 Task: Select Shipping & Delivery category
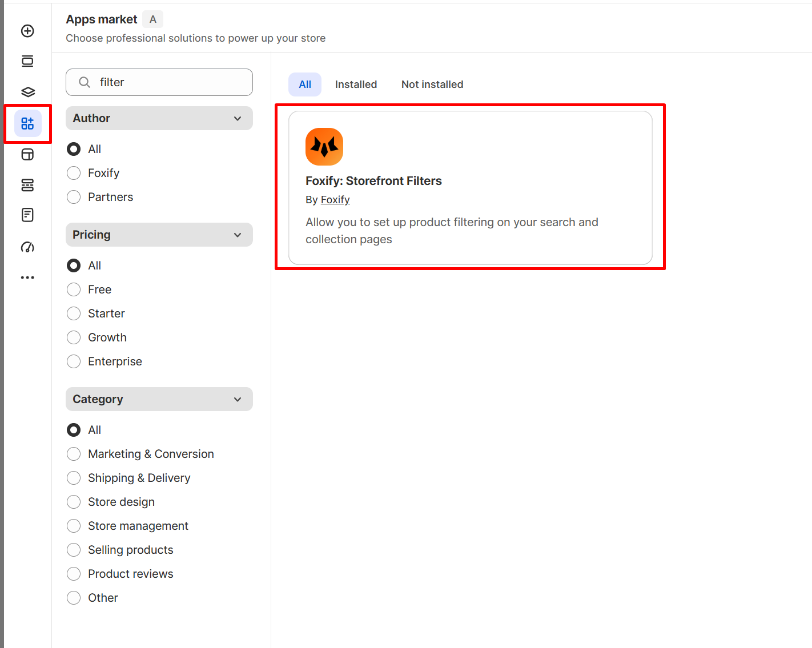pyautogui.click(x=74, y=478)
